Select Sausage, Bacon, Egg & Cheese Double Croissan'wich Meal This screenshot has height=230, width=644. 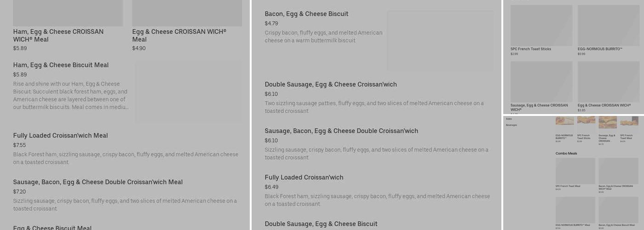point(98,182)
